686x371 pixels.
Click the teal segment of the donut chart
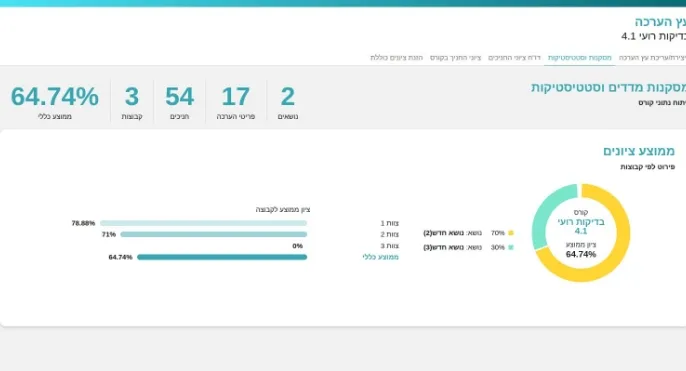point(545,214)
